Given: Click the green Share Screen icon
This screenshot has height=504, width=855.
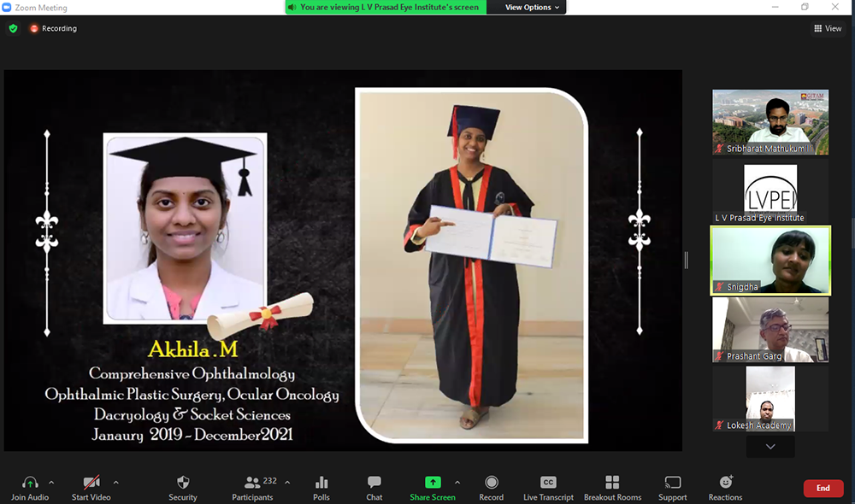Looking at the screenshot, I should [x=433, y=483].
